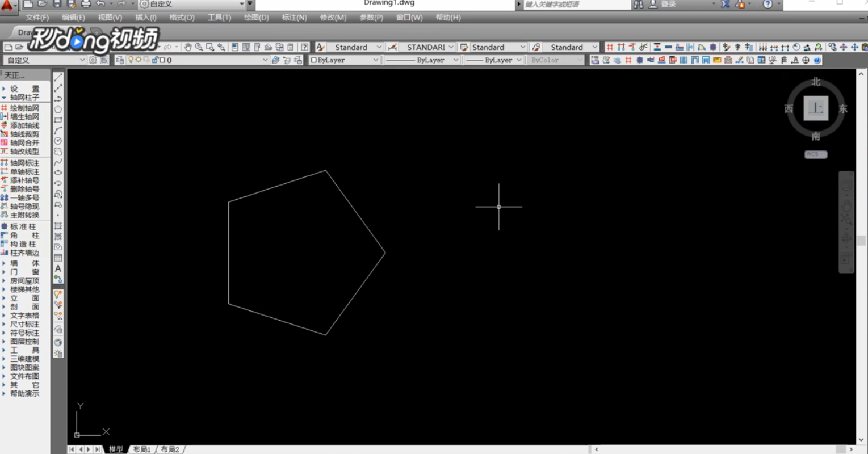Open the 修改(M) menu
Screen dimensions: 868x454
pos(333,18)
